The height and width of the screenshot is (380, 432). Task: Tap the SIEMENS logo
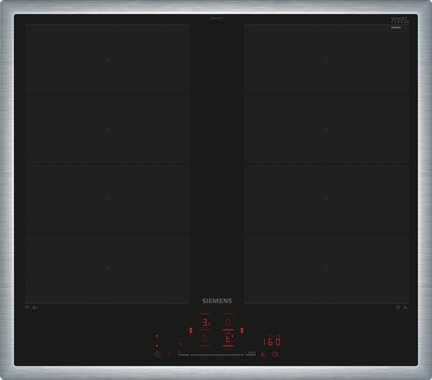click(217, 301)
